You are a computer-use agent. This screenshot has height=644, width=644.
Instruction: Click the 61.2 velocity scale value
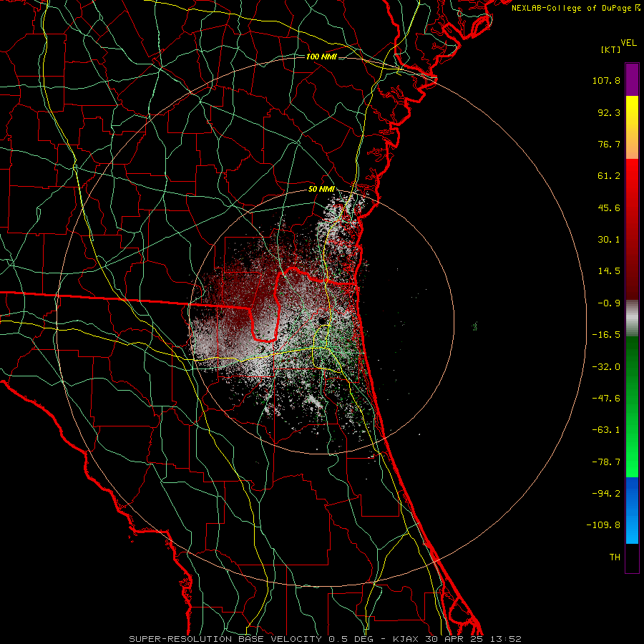(x=609, y=176)
